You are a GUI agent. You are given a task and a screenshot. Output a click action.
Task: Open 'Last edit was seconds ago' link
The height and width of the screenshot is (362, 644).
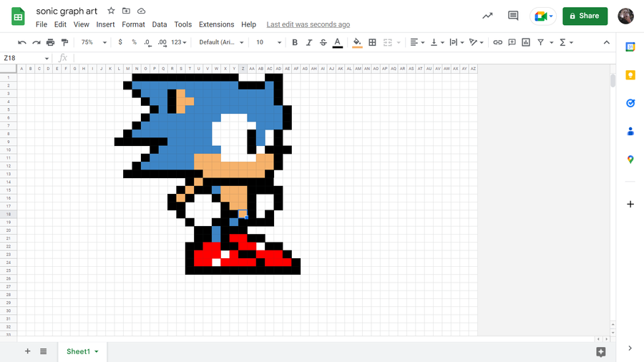tap(308, 24)
